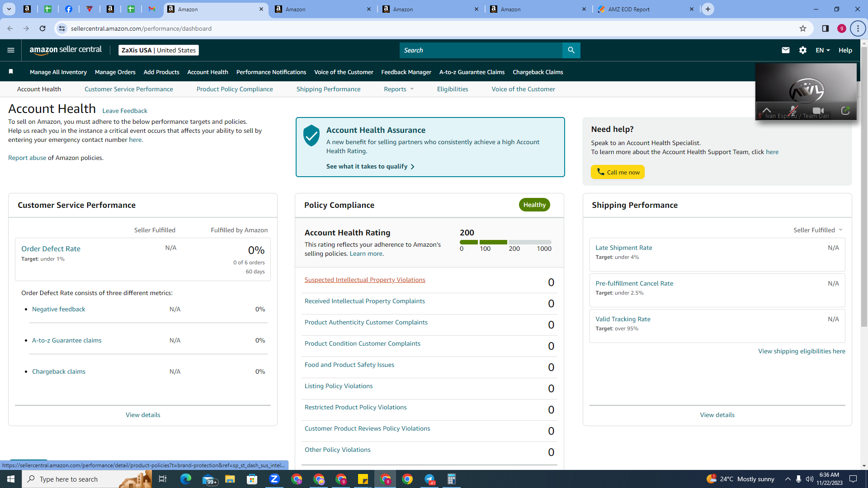Click the Healthy status badge
Image resolution: width=868 pixels, height=488 pixels.
534,205
